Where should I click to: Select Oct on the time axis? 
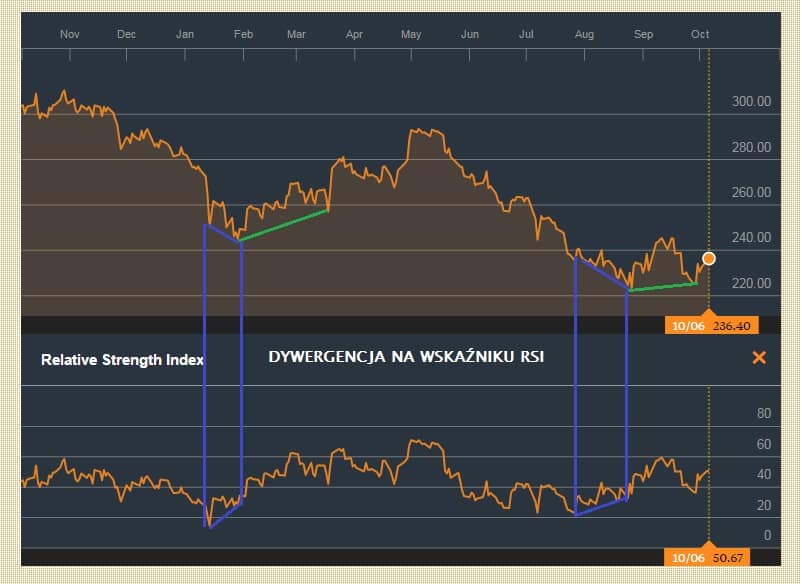click(x=700, y=34)
